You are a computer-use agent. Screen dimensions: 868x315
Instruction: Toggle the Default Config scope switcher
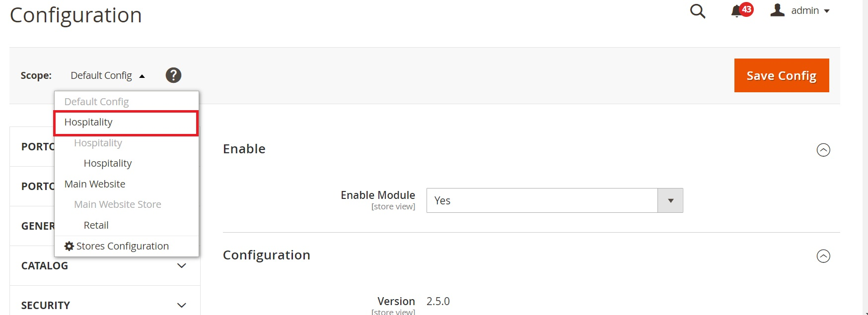tap(107, 75)
